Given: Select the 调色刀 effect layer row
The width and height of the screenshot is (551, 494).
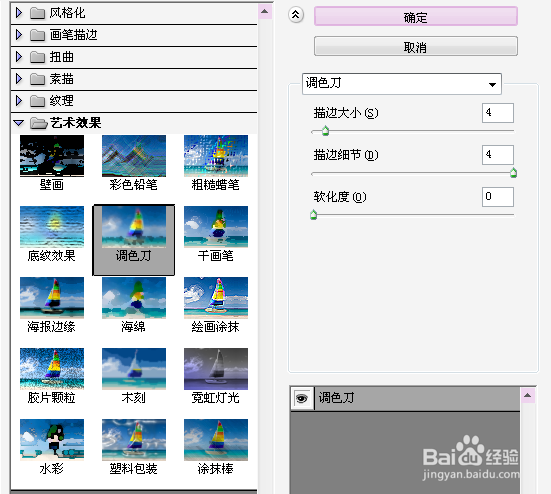Looking at the screenshot, I should click(405, 398).
